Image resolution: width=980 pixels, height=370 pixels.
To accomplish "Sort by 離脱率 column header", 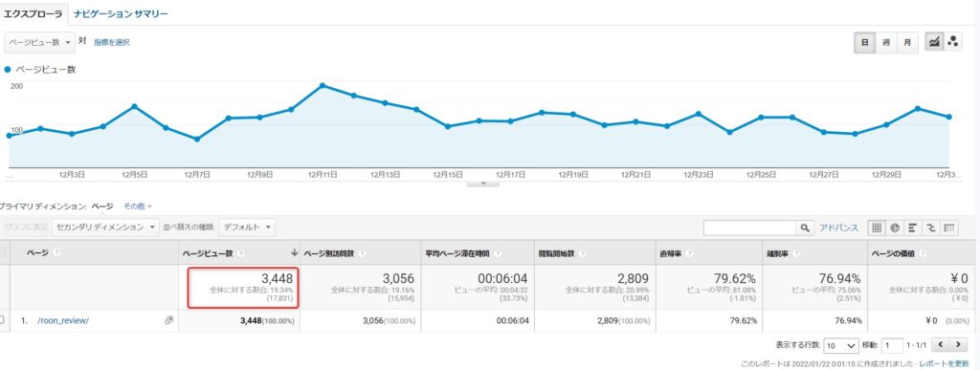I will coord(777,253).
